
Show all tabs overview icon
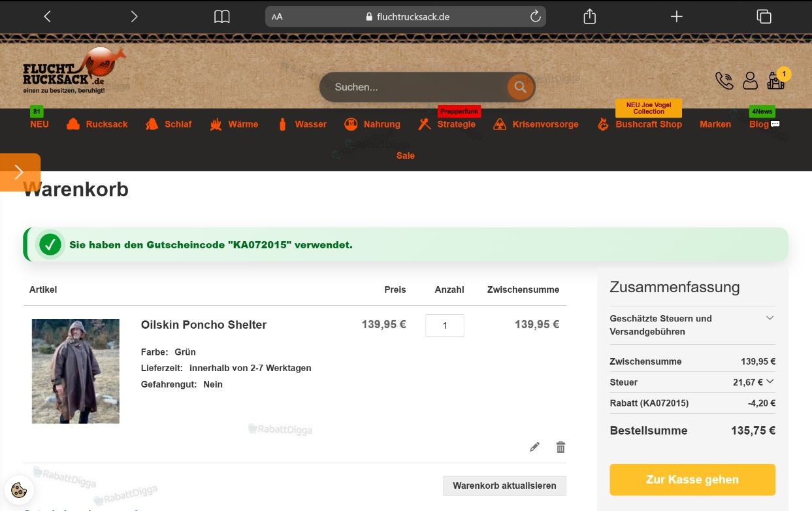click(764, 16)
